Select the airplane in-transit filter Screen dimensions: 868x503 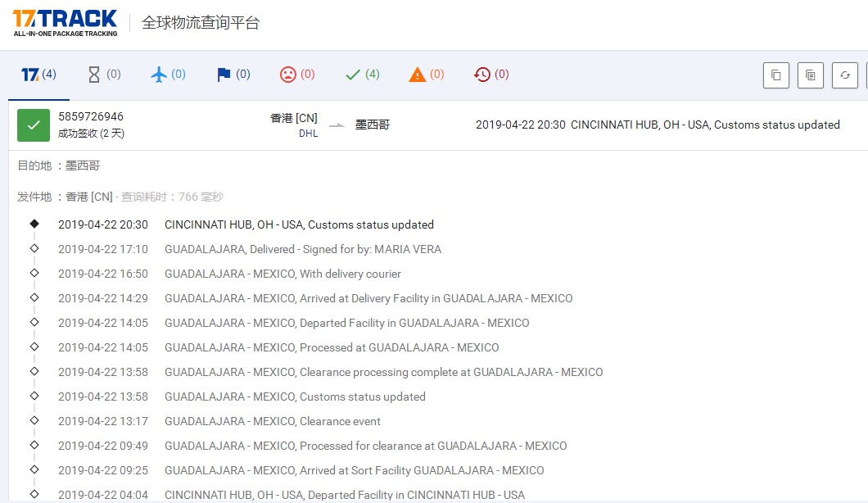click(169, 75)
